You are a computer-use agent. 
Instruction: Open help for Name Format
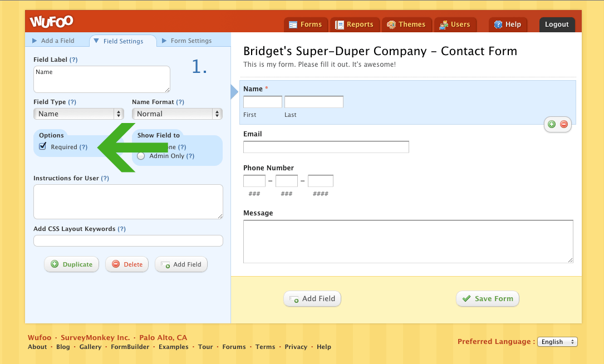[x=180, y=102]
